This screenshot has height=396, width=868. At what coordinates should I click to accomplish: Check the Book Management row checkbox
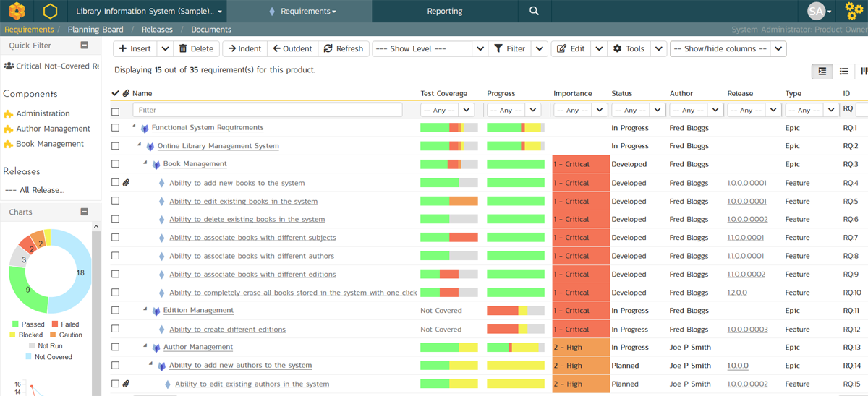[115, 164]
